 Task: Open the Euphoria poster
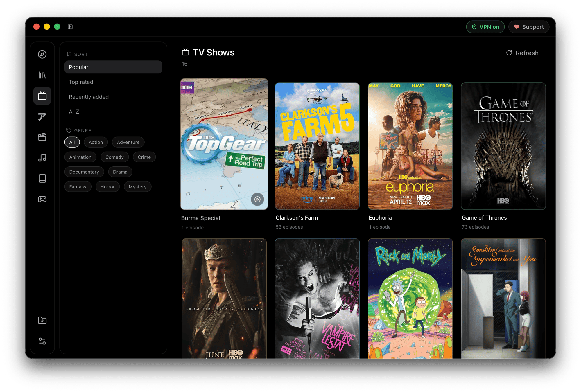coord(410,146)
